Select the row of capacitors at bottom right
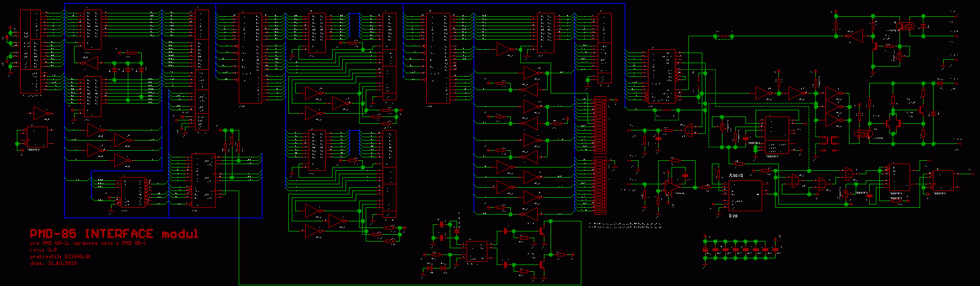Image resolution: width=980 pixels, height=286 pixels. point(741,250)
